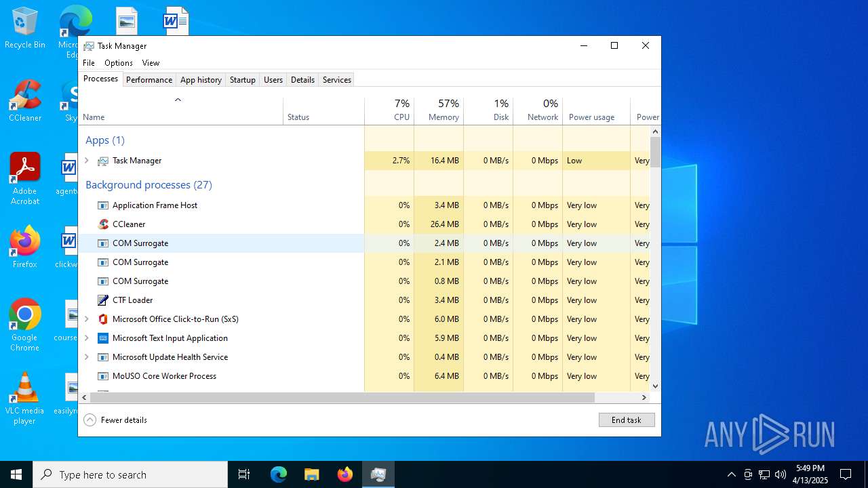Screen dimensions: 868x488
Task: Open Firefox from the taskbar
Action: [345, 474]
